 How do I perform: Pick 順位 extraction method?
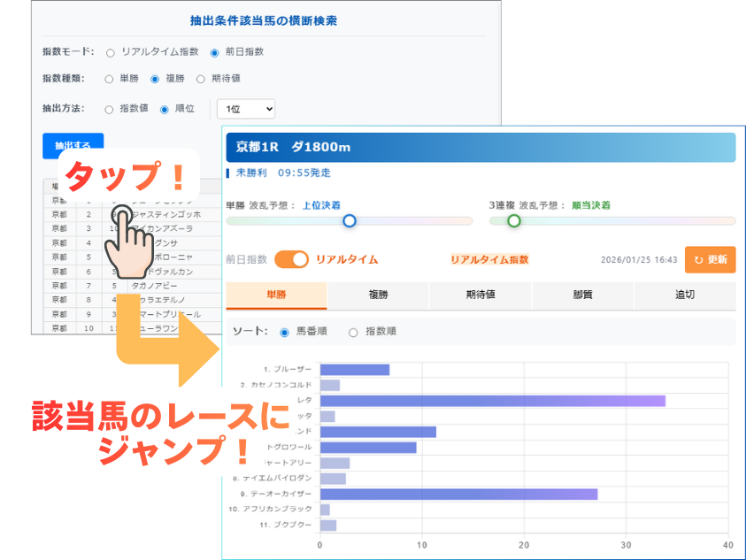click(x=165, y=110)
